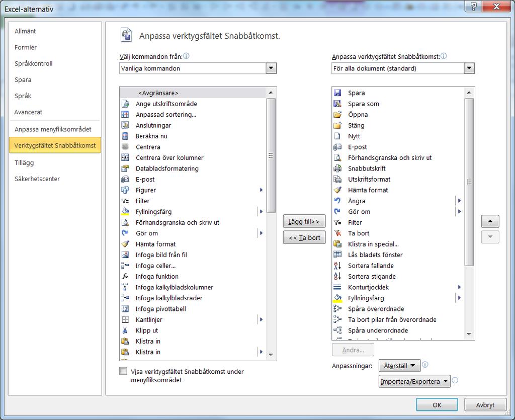The image size is (515, 420).
Task: Select Anpassad sortering command icon
Action: pyautogui.click(x=125, y=115)
